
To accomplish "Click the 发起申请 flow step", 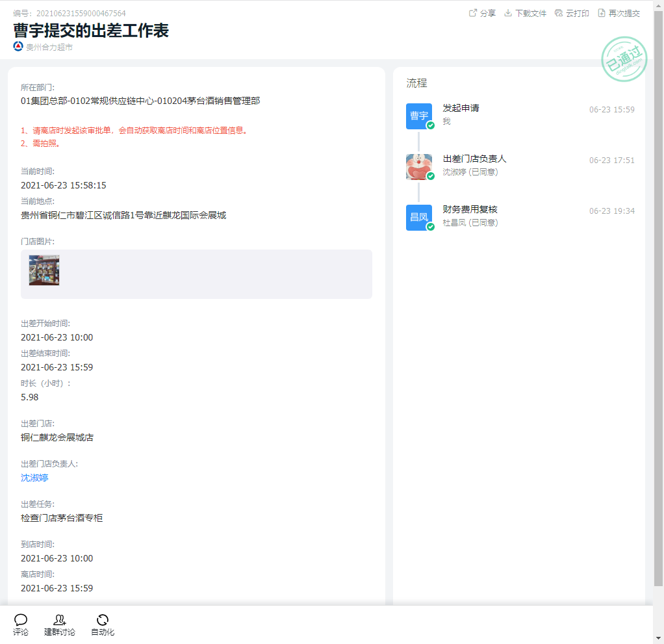I will tap(461, 108).
